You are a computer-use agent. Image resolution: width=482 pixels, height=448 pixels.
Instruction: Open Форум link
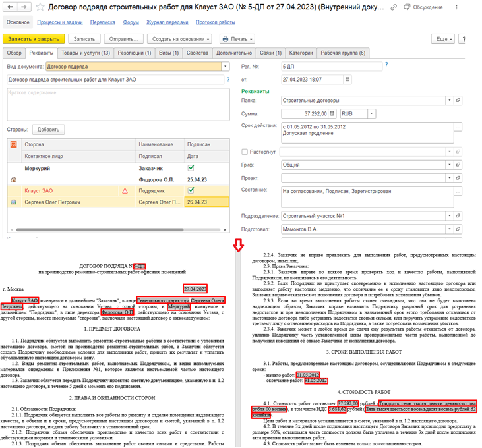(131, 22)
